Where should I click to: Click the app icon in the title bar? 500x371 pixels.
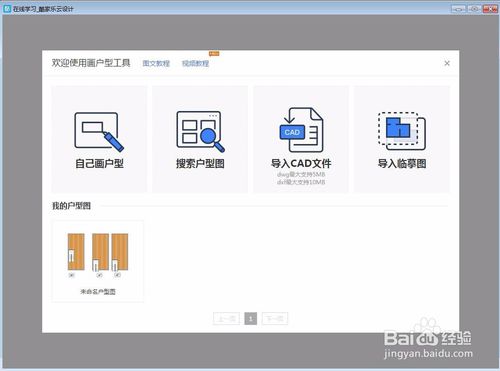[7, 9]
